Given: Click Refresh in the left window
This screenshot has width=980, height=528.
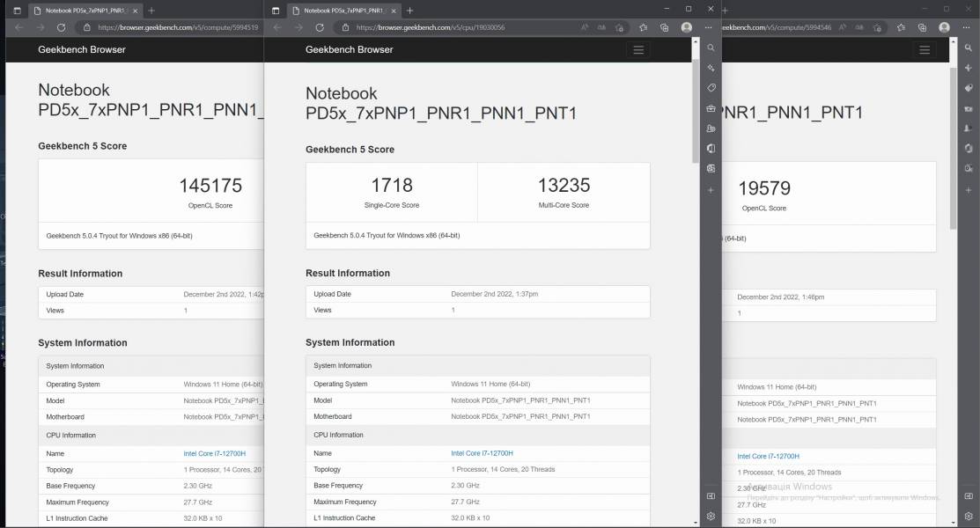Looking at the screenshot, I should point(61,27).
